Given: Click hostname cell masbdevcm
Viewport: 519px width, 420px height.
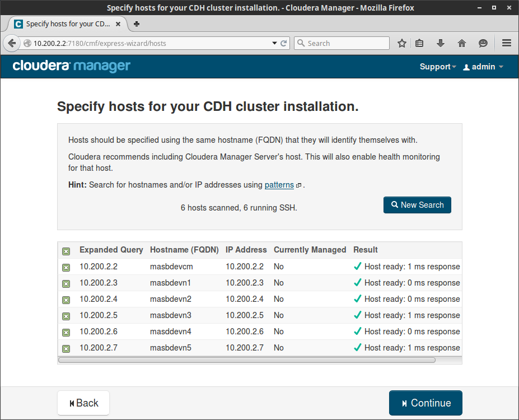Looking at the screenshot, I should click(x=171, y=267).
